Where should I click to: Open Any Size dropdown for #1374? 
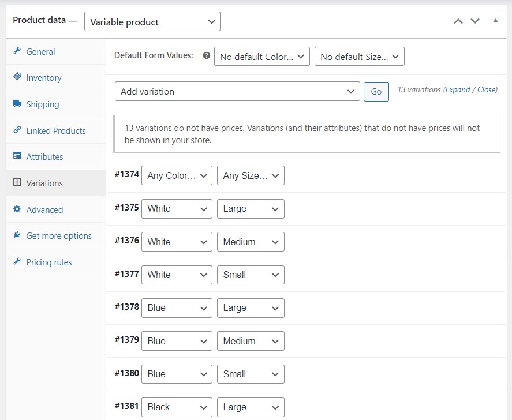251,175
